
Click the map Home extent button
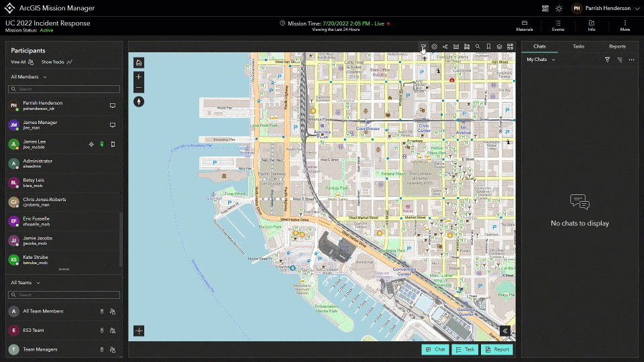coord(139,63)
